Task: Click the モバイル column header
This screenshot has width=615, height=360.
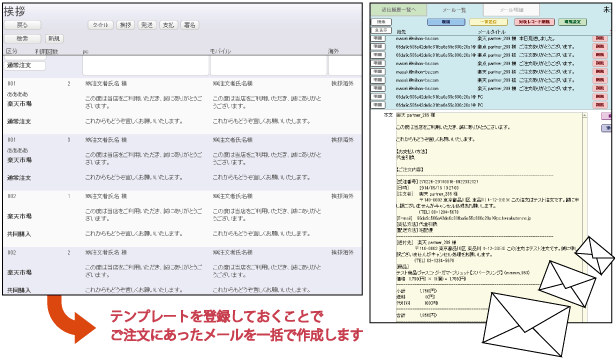Action: [x=220, y=51]
